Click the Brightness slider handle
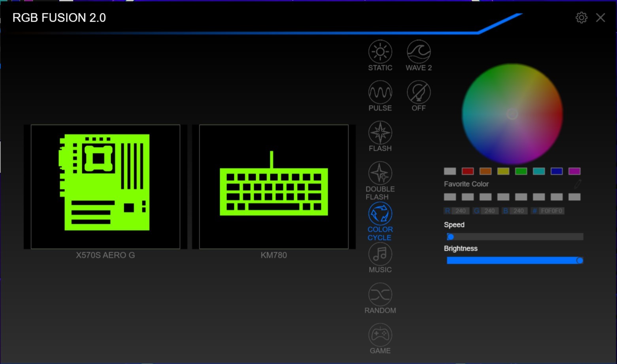Image resolution: width=617 pixels, height=364 pixels. tap(579, 260)
